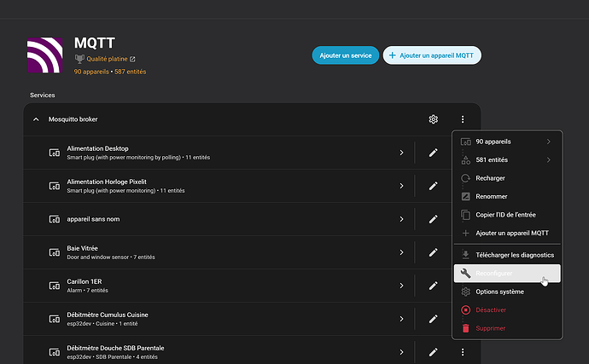Click device icon for Débitmètre Cumulus Cuisine
The width and height of the screenshot is (589, 364).
[55, 319]
